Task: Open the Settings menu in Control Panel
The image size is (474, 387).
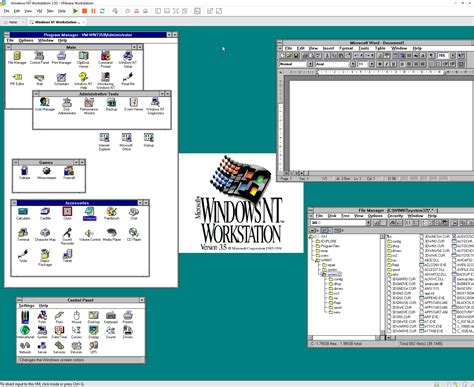Action: (x=26, y=305)
